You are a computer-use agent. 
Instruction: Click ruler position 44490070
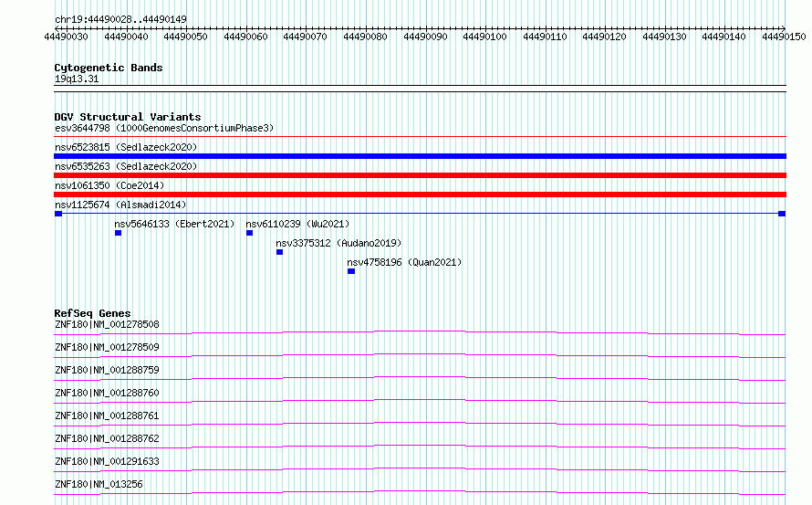[x=306, y=37]
